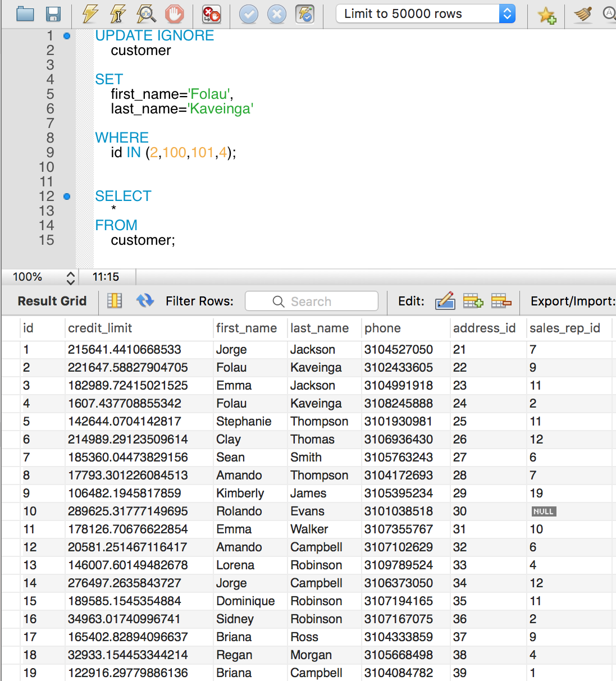Open a SQL script file folder icon

pyautogui.click(x=25, y=14)
